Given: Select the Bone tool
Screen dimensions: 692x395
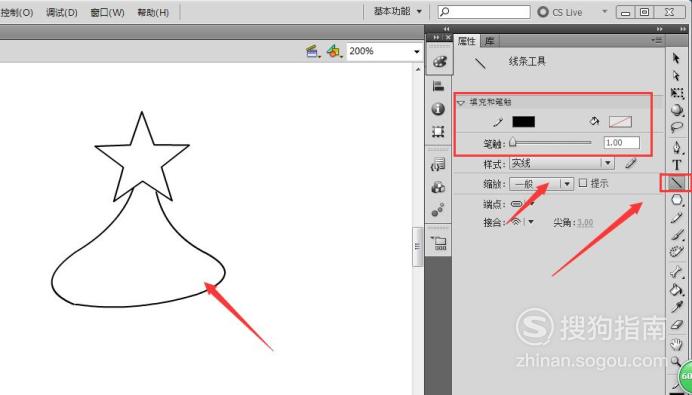Looking at the screenshot, I should (677, 271).
